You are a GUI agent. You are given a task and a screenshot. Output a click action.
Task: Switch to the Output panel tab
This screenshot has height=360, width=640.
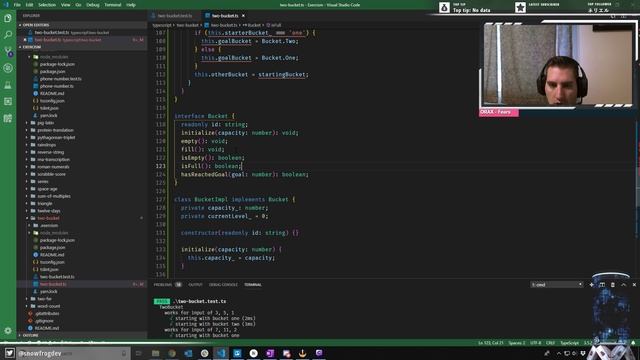(x=195, y=284)
